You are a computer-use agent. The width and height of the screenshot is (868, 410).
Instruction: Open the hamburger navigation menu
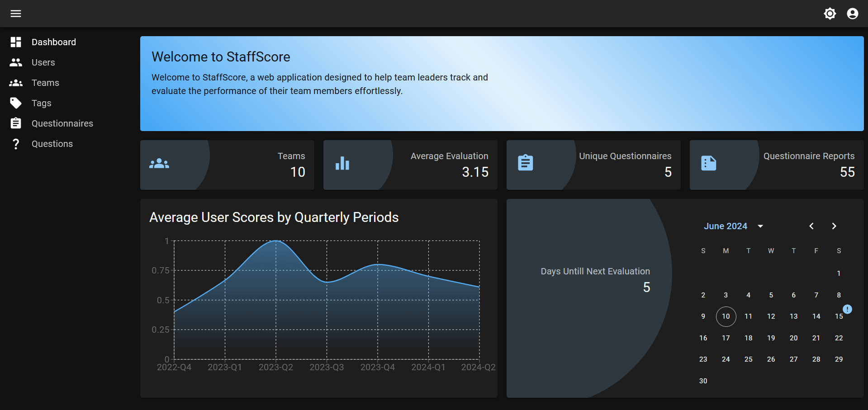[16, 14]
